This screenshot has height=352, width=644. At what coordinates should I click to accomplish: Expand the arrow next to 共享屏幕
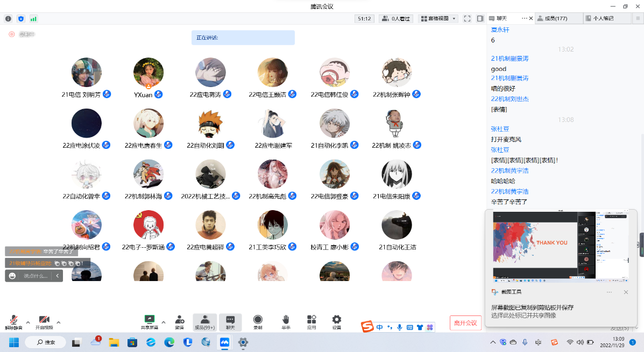163,322
